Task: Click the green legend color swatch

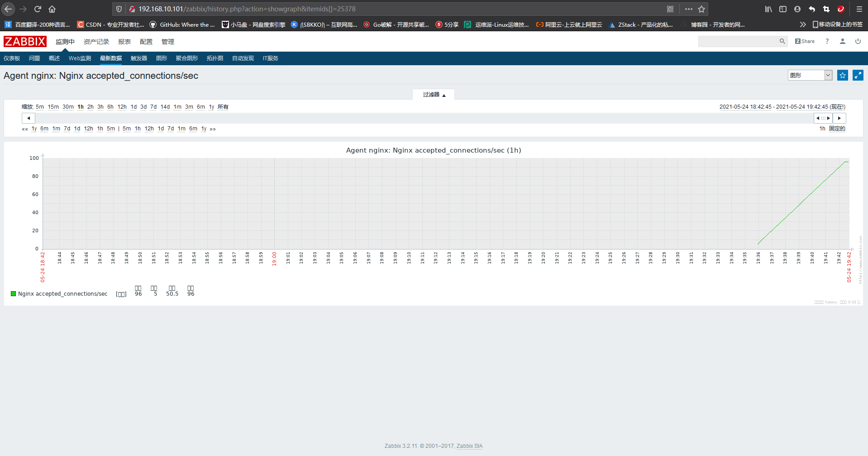Action: point(14,293)
